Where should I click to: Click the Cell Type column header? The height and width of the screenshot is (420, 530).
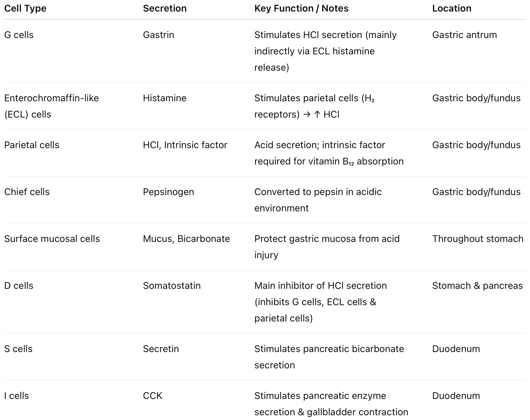25,8
